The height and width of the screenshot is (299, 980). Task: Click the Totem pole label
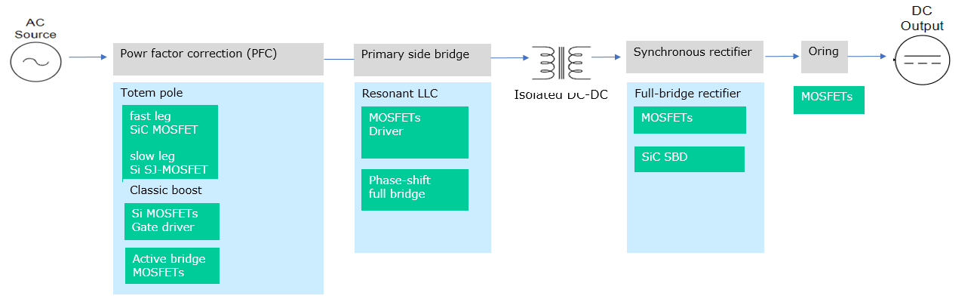click(x=152, y=93)
